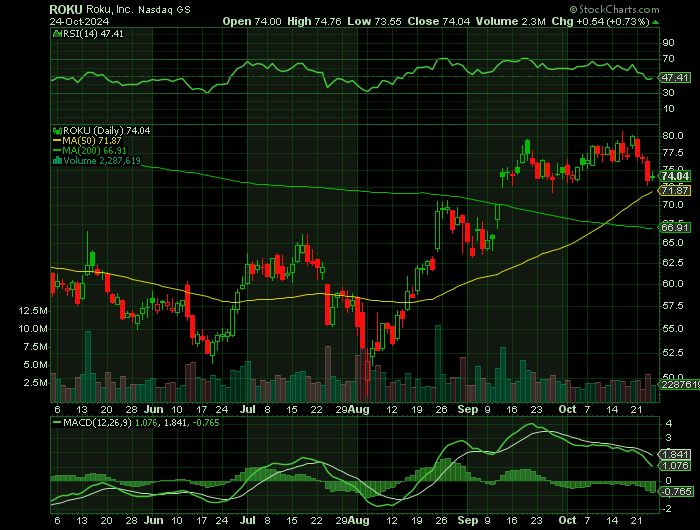This screenshot has width=700, height=530.
Task: Click the 24-Oct-2024 date in the header
Action: [79, 21]
